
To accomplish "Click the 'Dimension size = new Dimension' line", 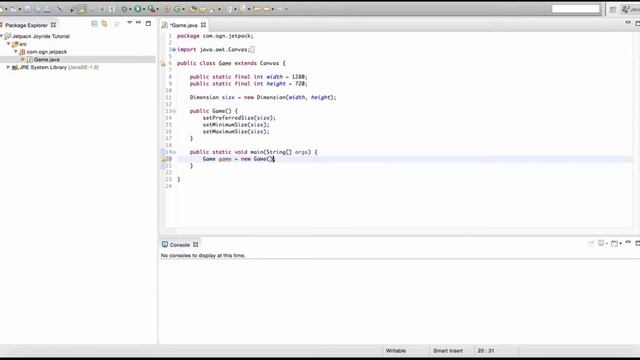I will tap(263, 98).
